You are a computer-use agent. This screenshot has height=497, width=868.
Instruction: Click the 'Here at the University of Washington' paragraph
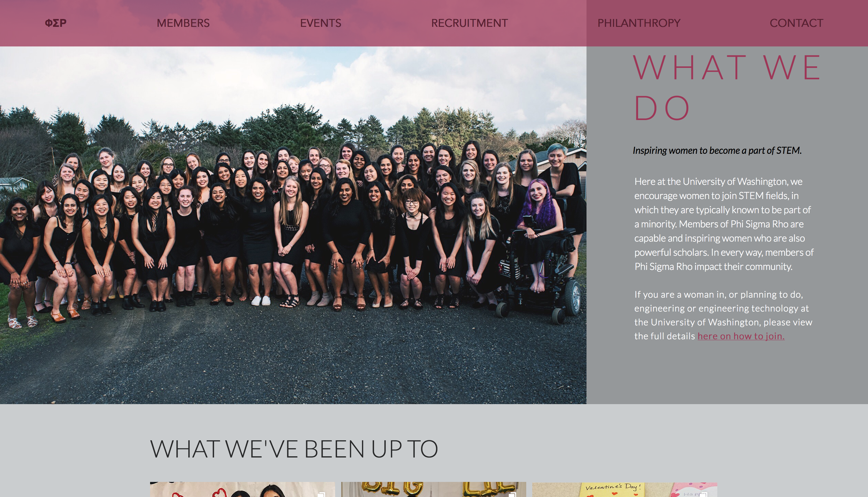(724, 224)
